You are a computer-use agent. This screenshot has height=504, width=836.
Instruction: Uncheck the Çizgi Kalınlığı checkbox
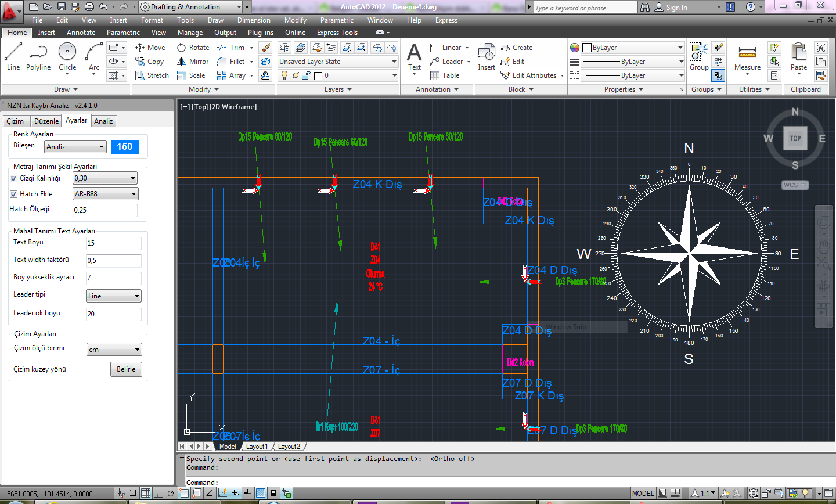tap(14, 178)
